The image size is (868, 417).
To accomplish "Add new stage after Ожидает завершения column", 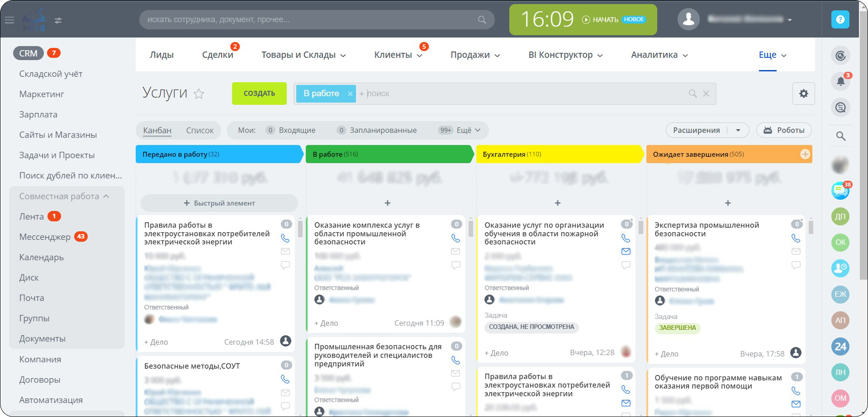I will coord(805,154).
